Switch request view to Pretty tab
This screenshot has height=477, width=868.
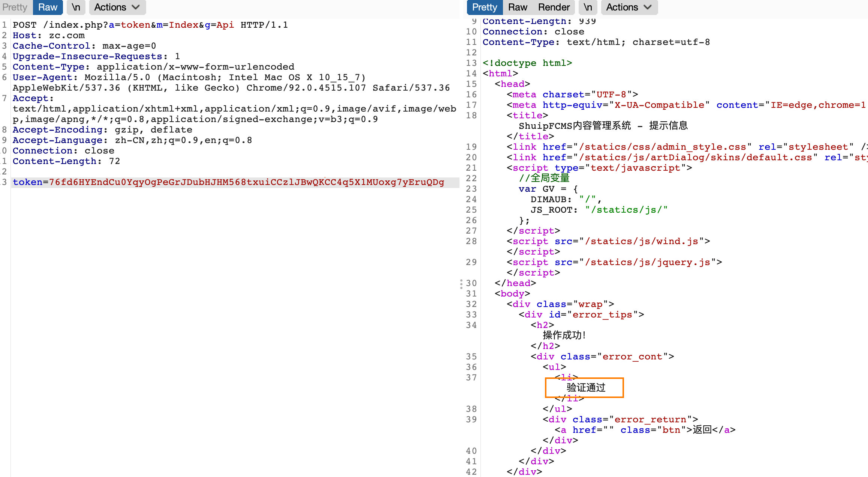[x=15, y=7]
